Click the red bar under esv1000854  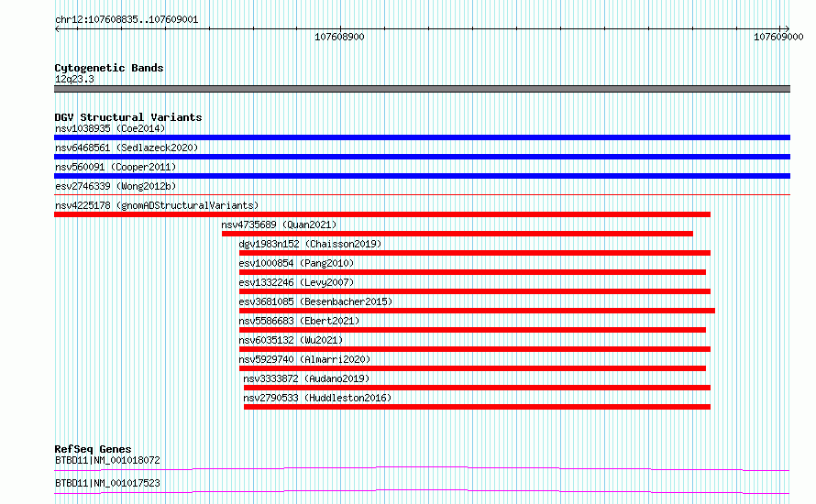[472, 272]
